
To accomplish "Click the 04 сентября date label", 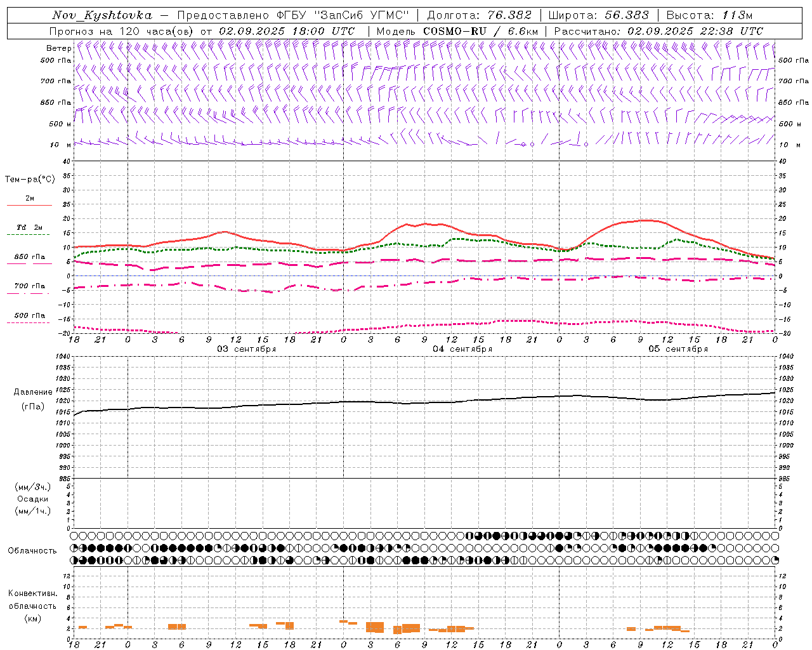I will click(462, 349).
